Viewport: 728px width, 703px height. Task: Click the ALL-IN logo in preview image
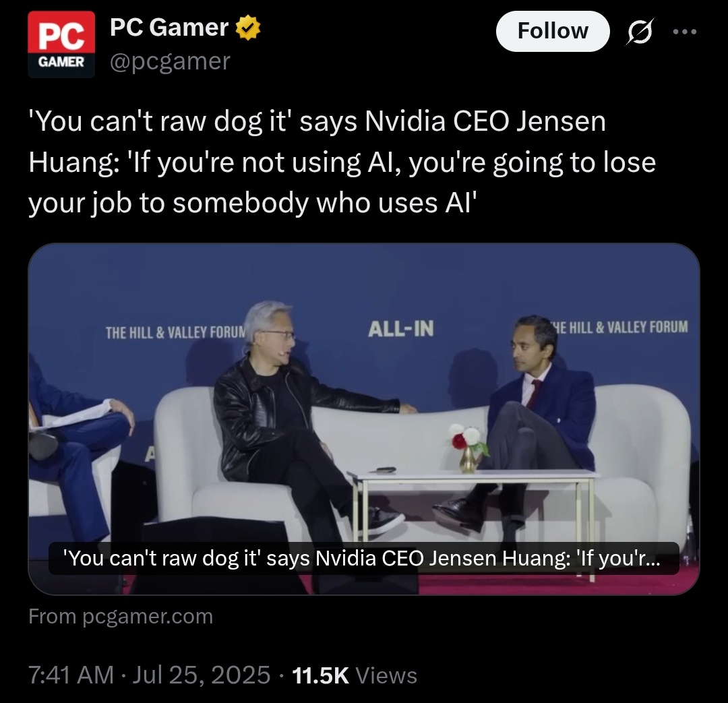tap(400, 329)
